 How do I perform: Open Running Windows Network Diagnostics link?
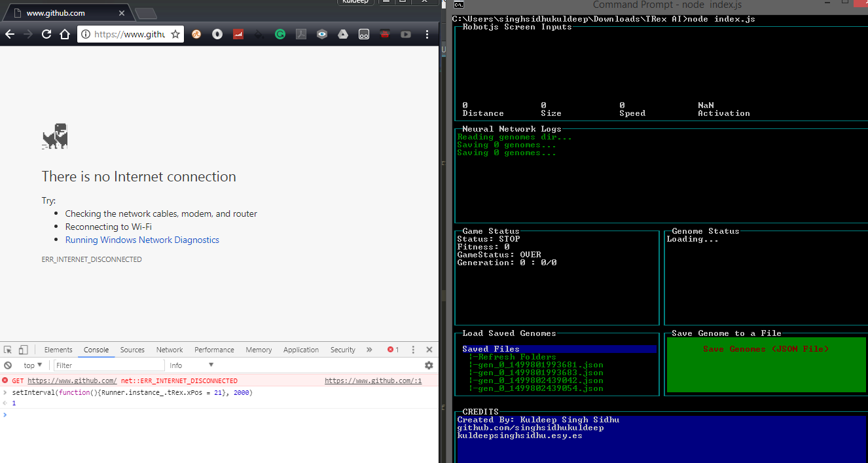tap(142, 240)
